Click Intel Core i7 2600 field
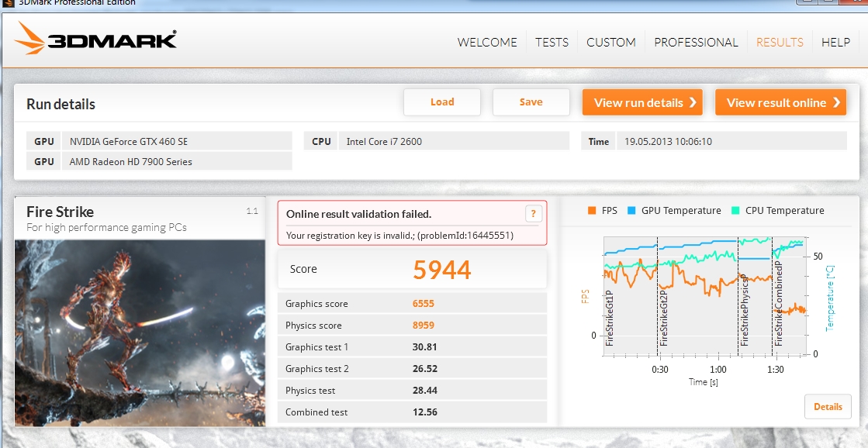 coord(454,141)
